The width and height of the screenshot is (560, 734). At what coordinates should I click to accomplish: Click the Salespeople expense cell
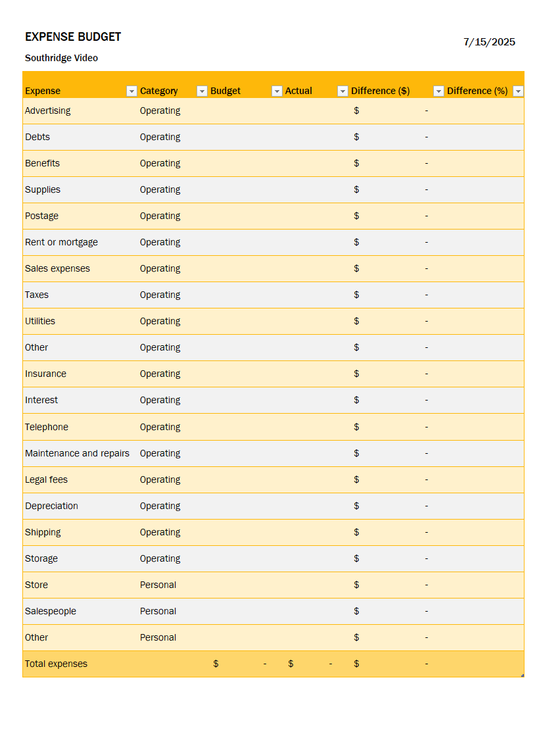coord(51,611)
